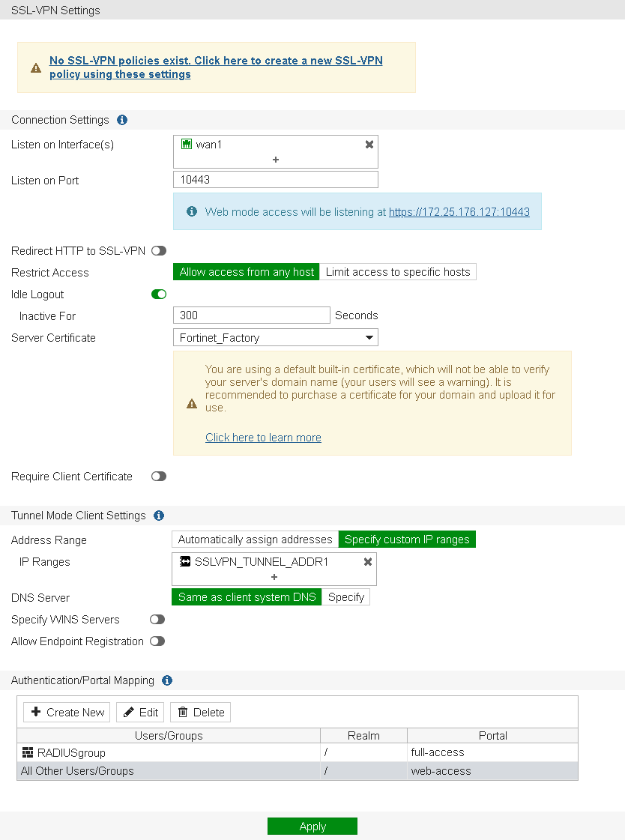The width and height of the screenshot is (625, 840).
Task: Enable Redirect HTTP to SSL-VPN toggle
Action: [x=159, y=251]
